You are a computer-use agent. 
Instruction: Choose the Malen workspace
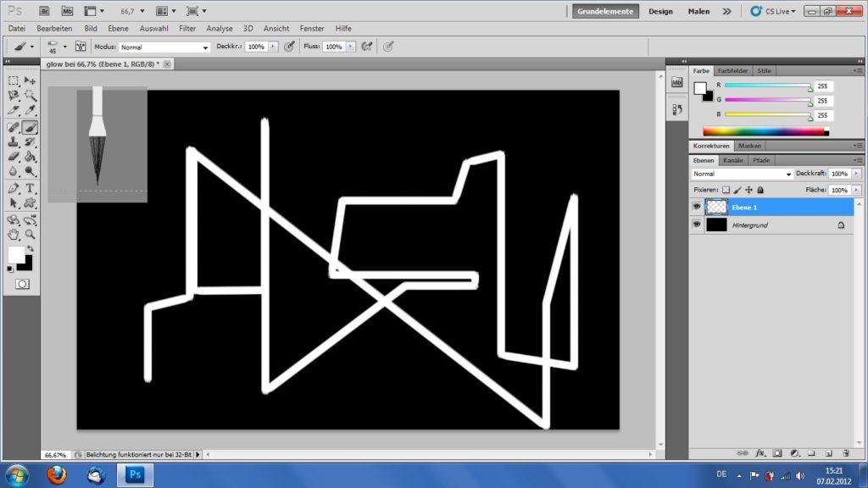pos(698,11)
